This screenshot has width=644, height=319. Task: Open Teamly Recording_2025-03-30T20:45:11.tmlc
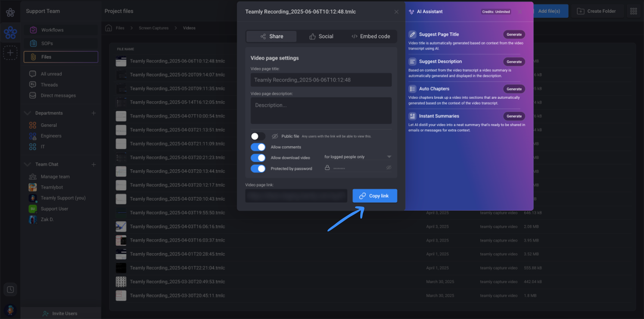tap(177, 296)
